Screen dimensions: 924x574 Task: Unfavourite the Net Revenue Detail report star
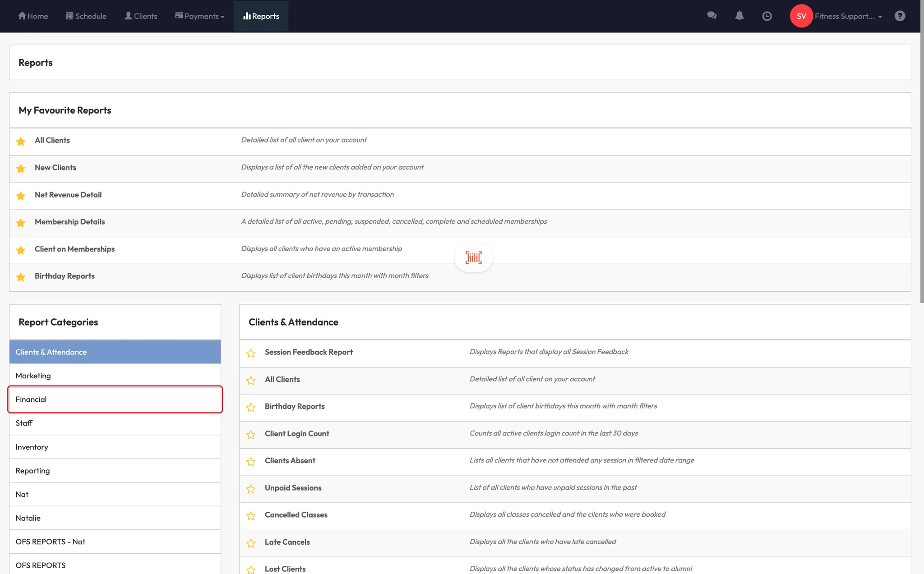(21, 196)
